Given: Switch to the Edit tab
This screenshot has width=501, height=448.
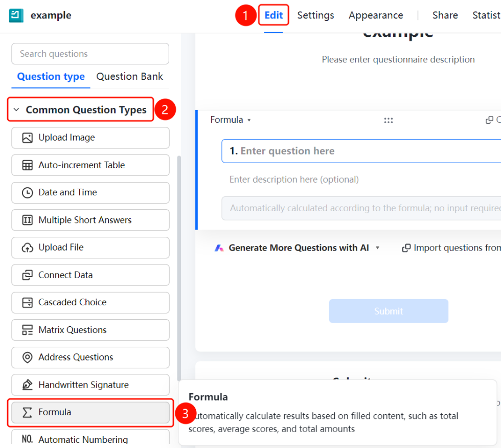Looking at the screenshot, I should point(274,15).
